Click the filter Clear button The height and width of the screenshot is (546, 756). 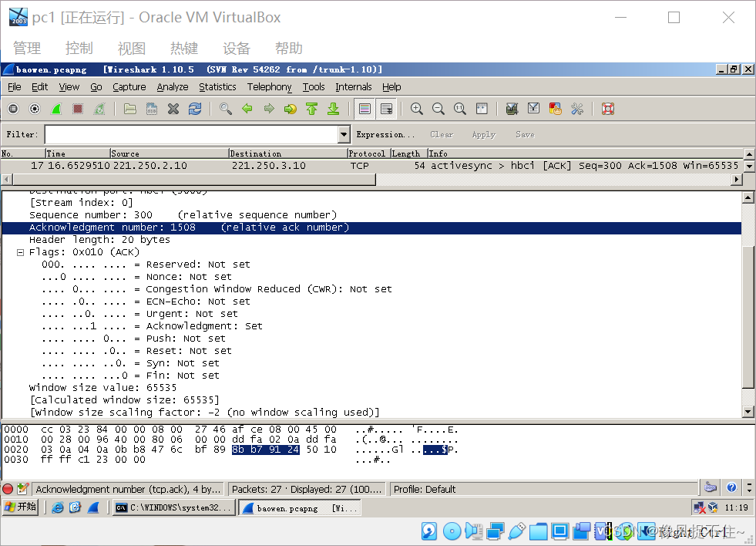click(x=442, y=134)
